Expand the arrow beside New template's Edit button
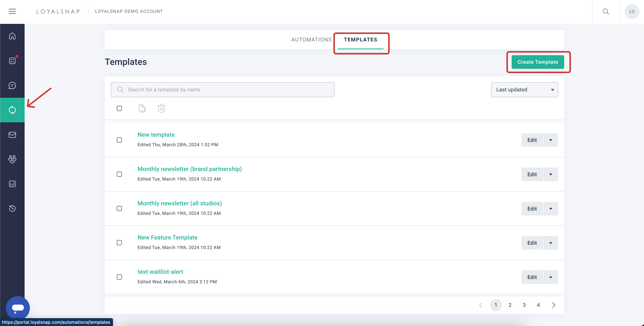The width and height of the screenshot is (644, 326). [x=551, y=140]
